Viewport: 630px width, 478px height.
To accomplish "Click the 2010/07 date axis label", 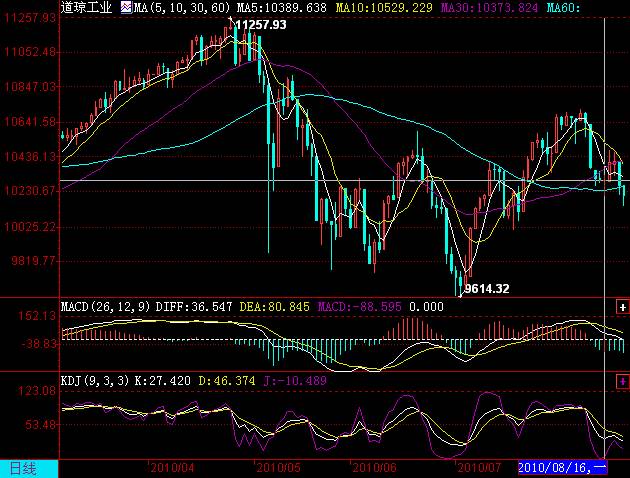I will (479, 468).
